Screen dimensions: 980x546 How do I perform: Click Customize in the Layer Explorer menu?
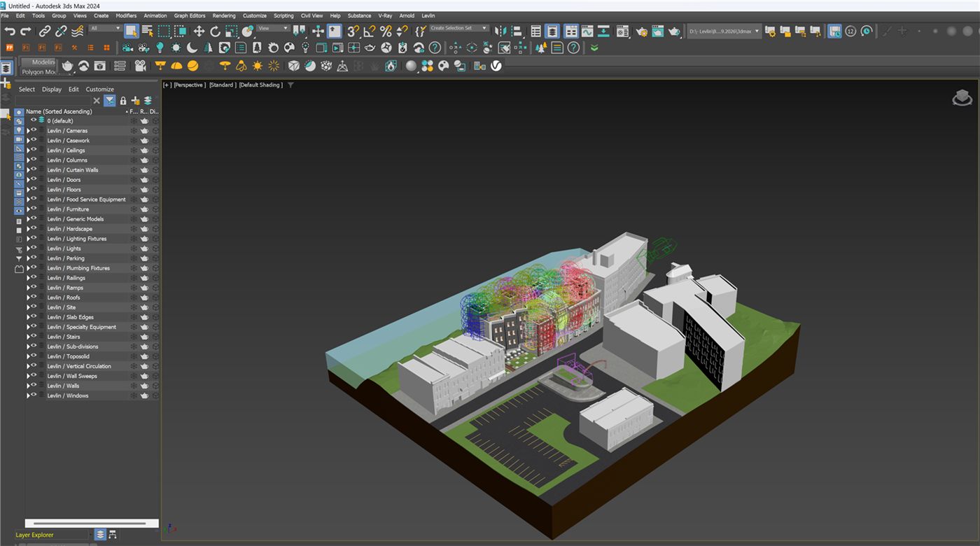(100, 89)
